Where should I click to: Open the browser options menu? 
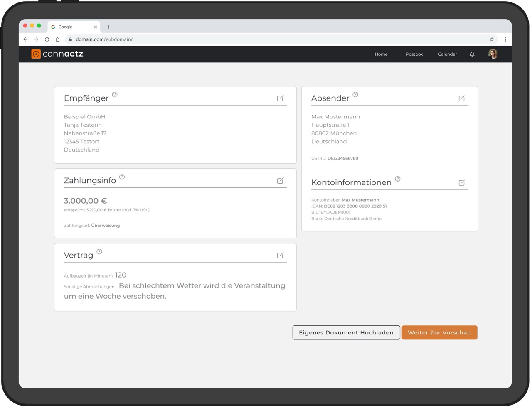point(505,39)
